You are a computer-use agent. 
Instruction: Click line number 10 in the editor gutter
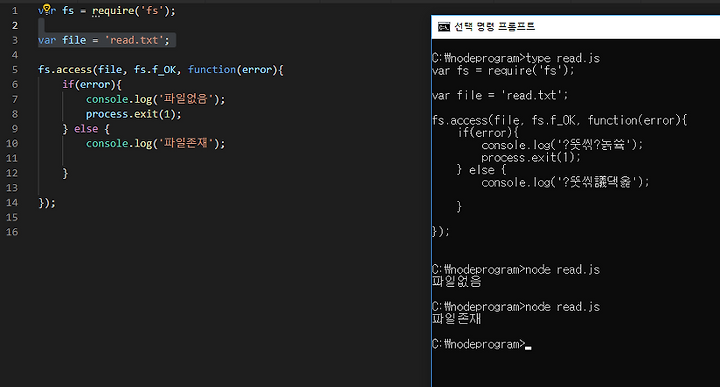12,144
